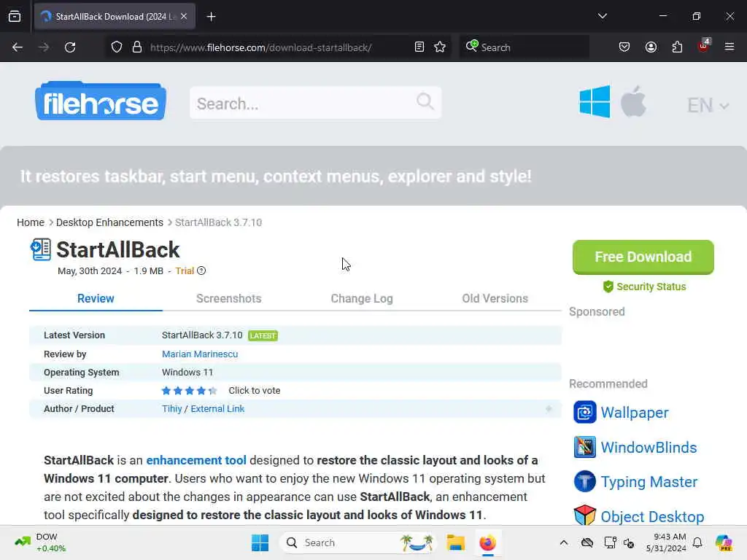
Task: Click the uBlock Origin extension icon
Action: (704, 46)
